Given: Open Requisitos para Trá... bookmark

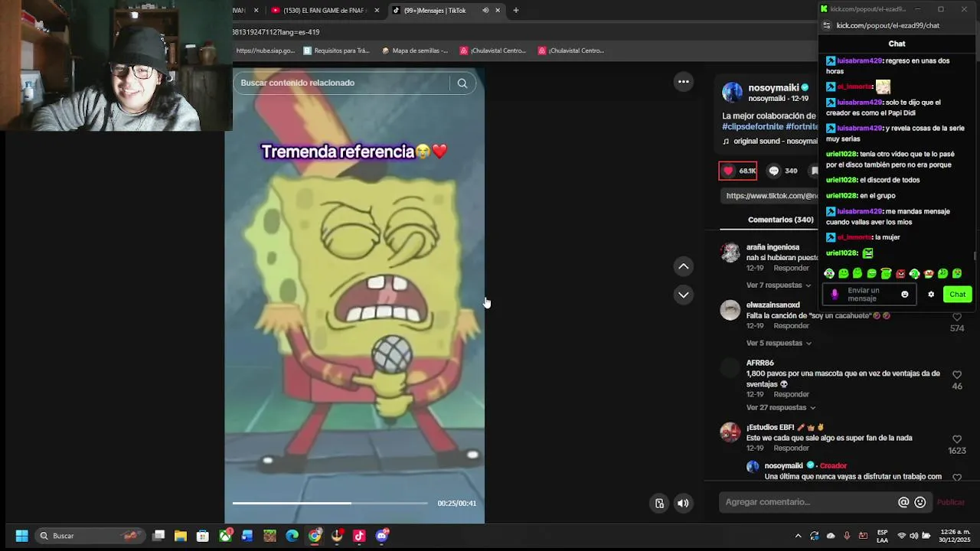Looking at the screenshot, I should (336, 51).
